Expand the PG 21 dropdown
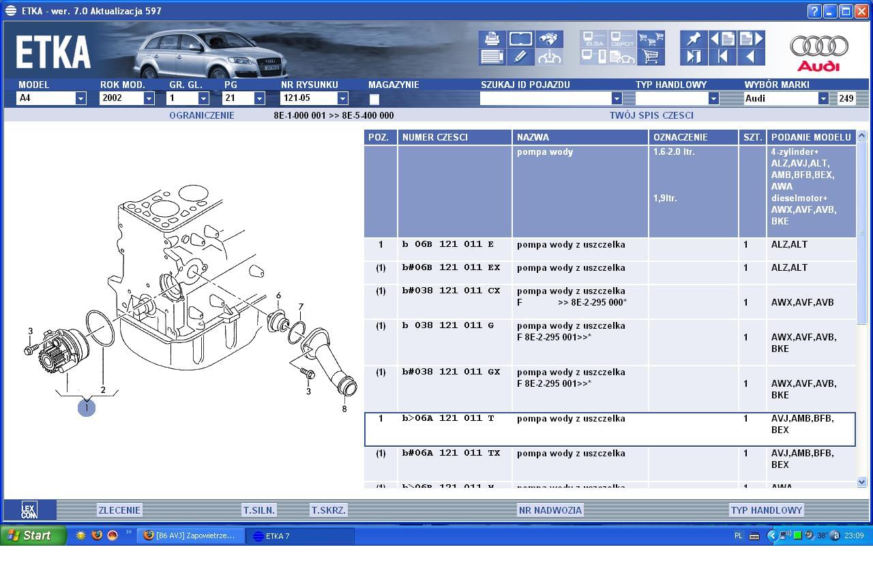 [x=260, y=98]
